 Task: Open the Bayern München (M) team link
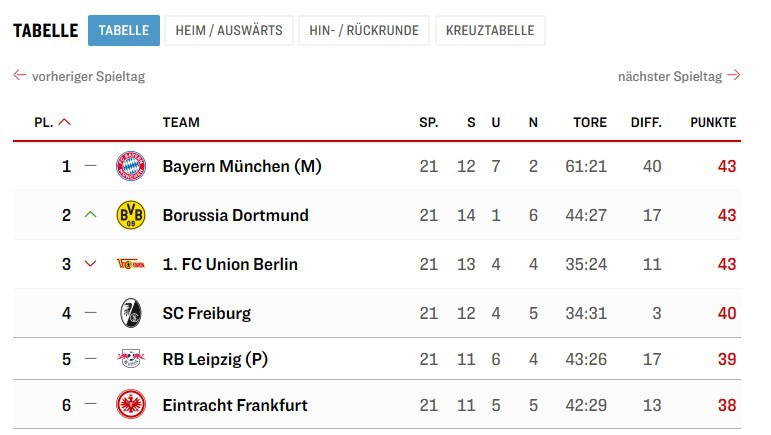pyautogui.click(x=242, y=166)
